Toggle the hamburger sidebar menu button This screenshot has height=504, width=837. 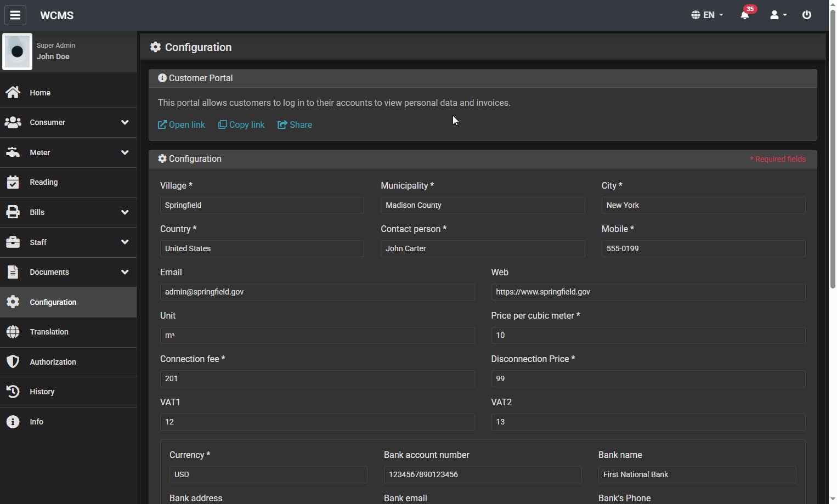point(15,15)
